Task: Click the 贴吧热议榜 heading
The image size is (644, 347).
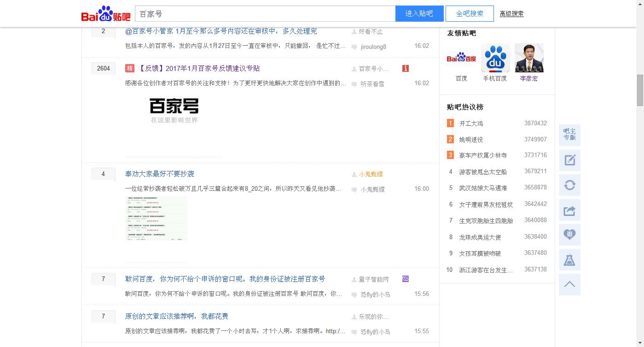Action: 465,107
